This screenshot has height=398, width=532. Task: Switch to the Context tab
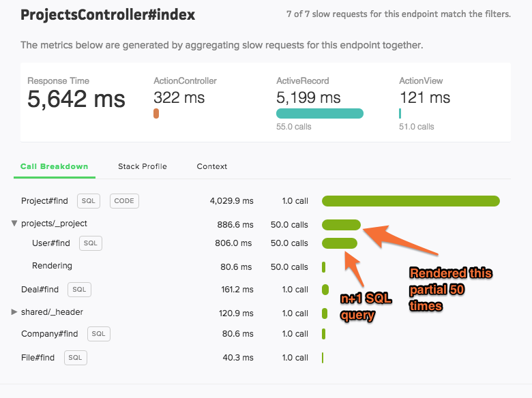point(212,166)
